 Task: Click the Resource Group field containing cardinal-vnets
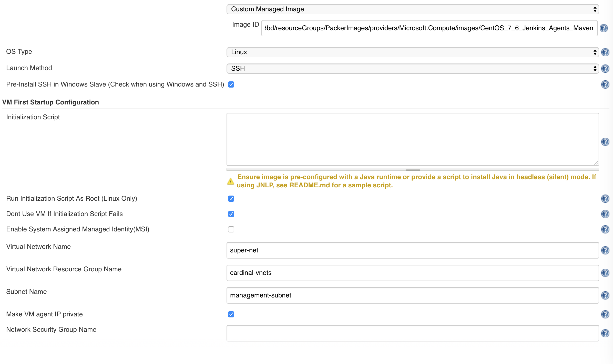pyautogui.click(x=413, y=273)
